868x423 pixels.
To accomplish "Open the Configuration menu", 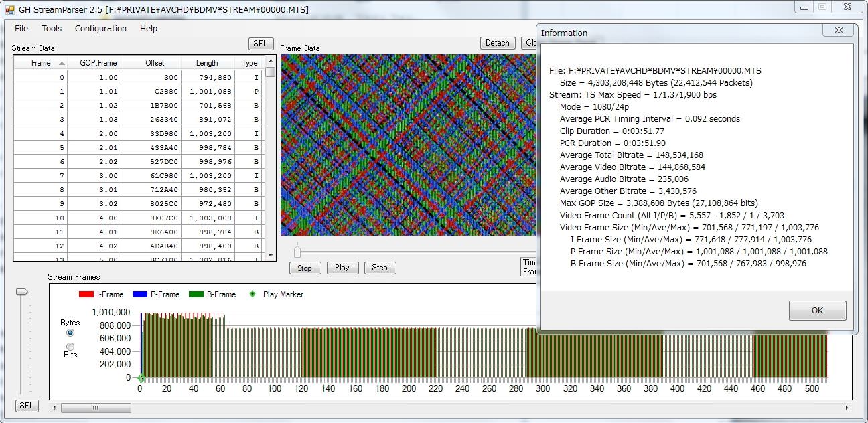I will [x=100, y=29].
